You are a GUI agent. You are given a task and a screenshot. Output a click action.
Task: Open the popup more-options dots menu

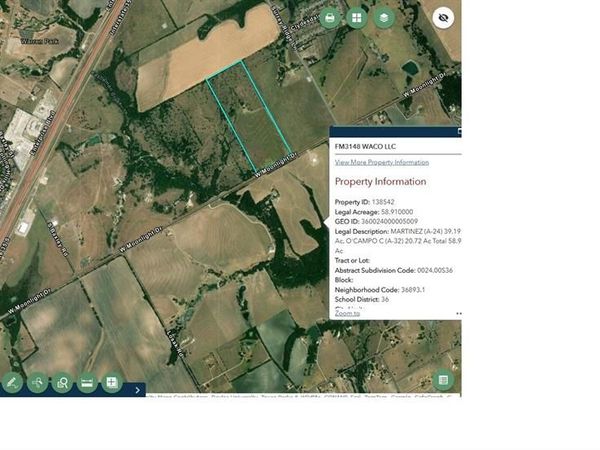458,313
